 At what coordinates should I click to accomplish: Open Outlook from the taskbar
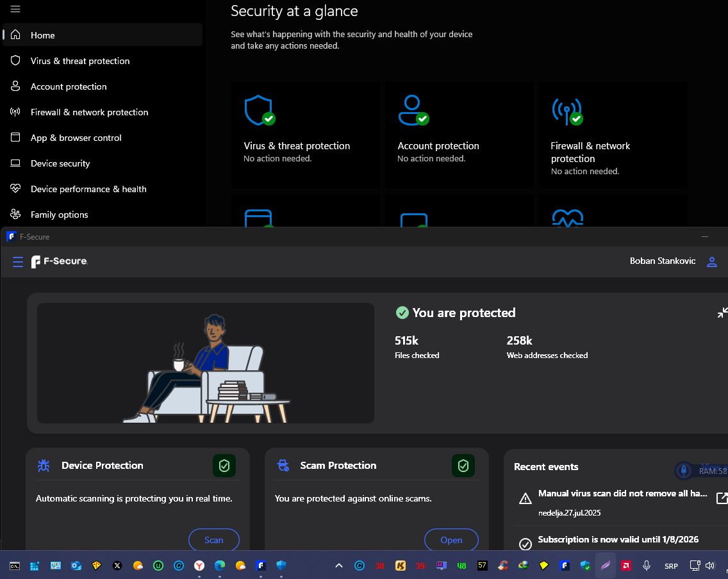click(76, 566)
